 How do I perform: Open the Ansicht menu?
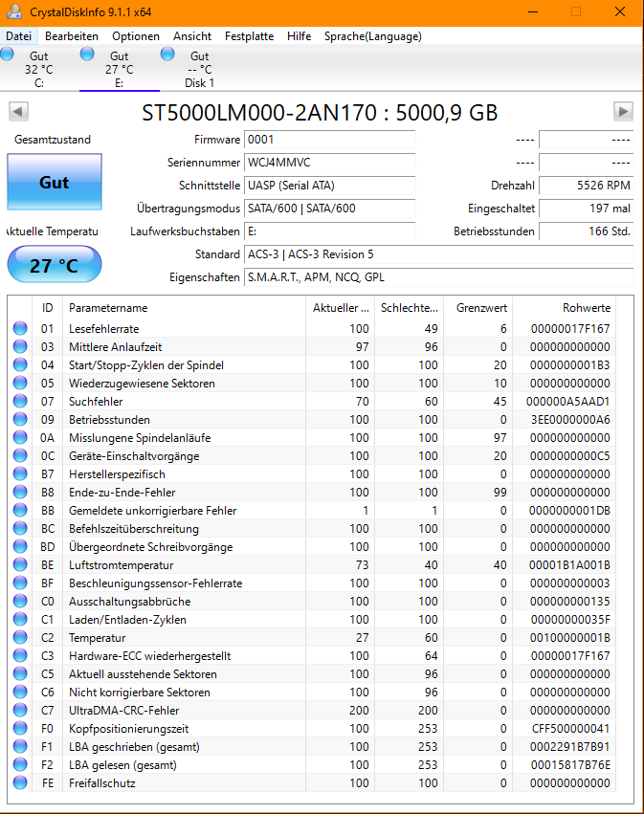(192, 36)
